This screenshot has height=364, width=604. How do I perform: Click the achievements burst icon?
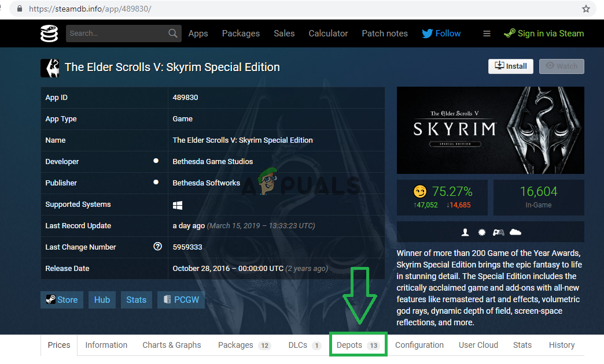[482, 232]
